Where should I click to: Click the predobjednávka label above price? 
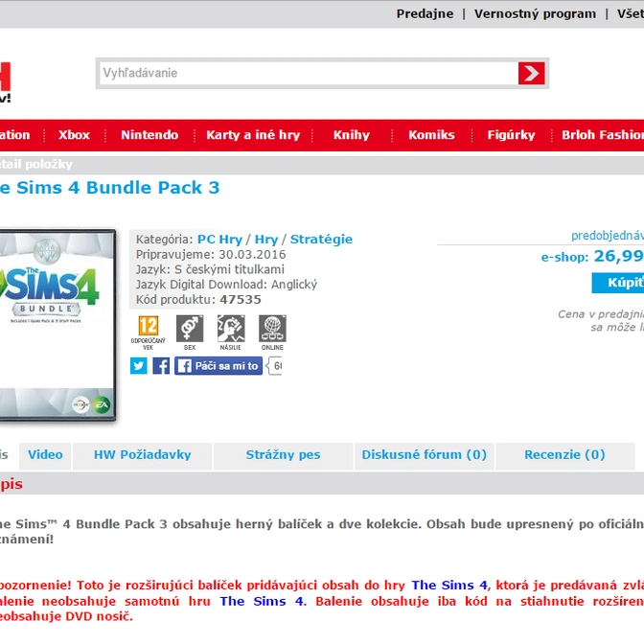(608, 236)
